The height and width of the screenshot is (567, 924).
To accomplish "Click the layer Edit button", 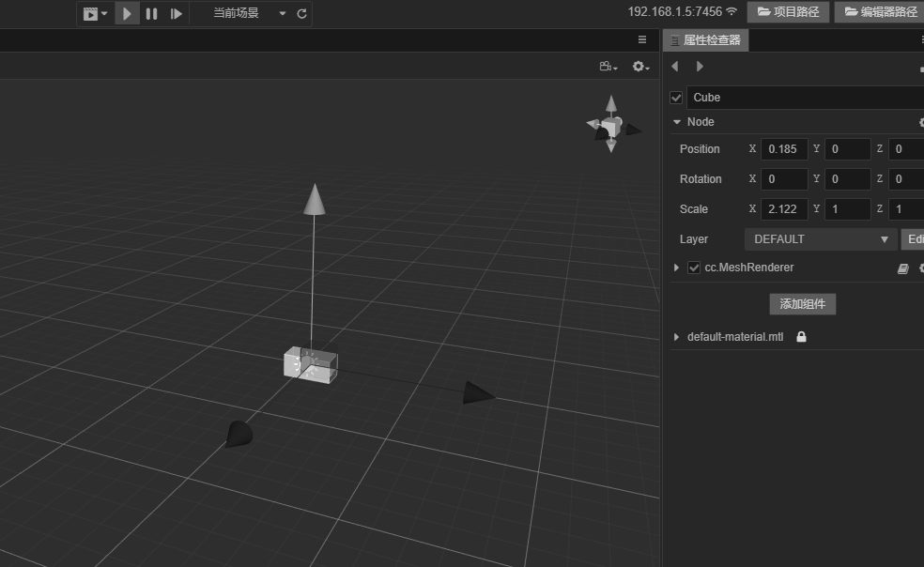I will tap(913, 239).
